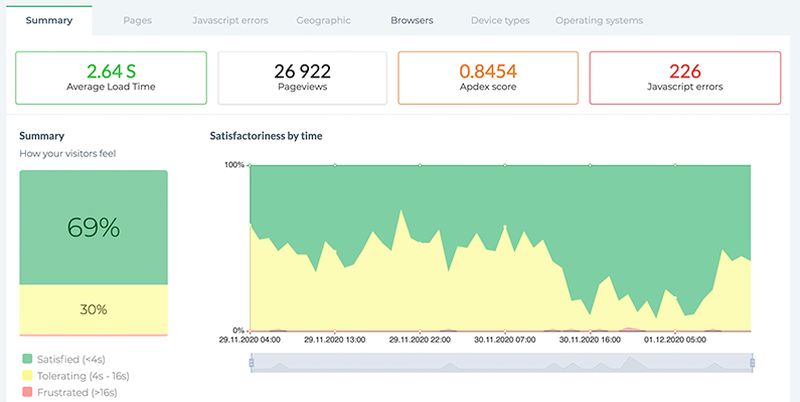Open the Browsers tab
Image resolution: width=800 pixels, height=402 pixels.
point(412,20)
